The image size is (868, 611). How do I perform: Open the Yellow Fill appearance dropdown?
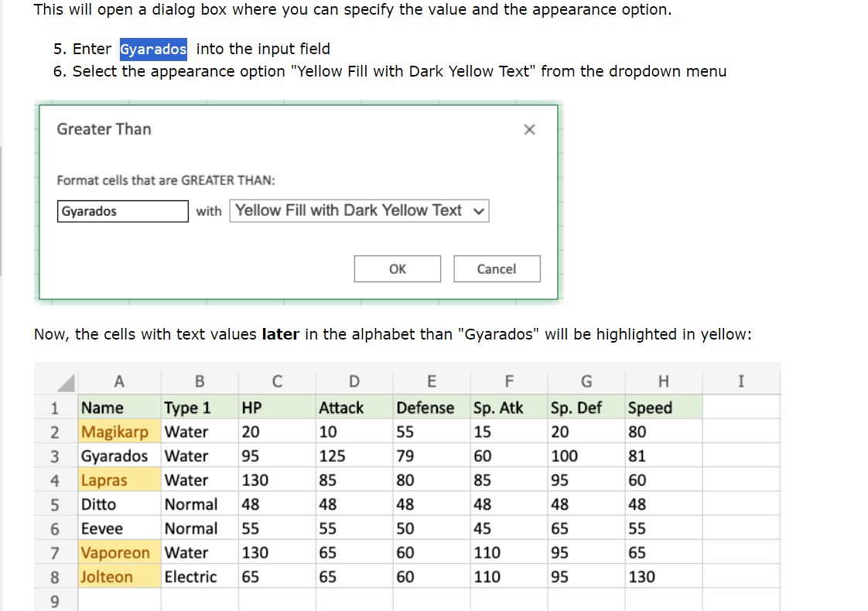coord(359,211)
